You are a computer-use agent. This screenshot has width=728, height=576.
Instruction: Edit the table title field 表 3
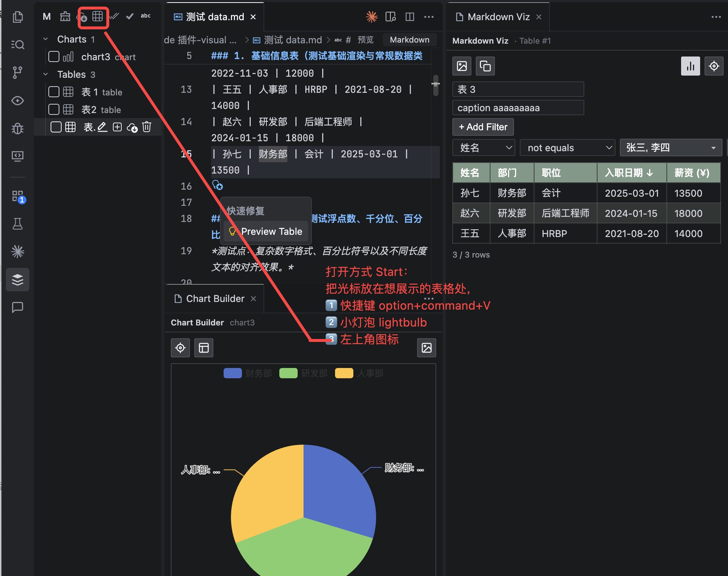coord(518,89)
